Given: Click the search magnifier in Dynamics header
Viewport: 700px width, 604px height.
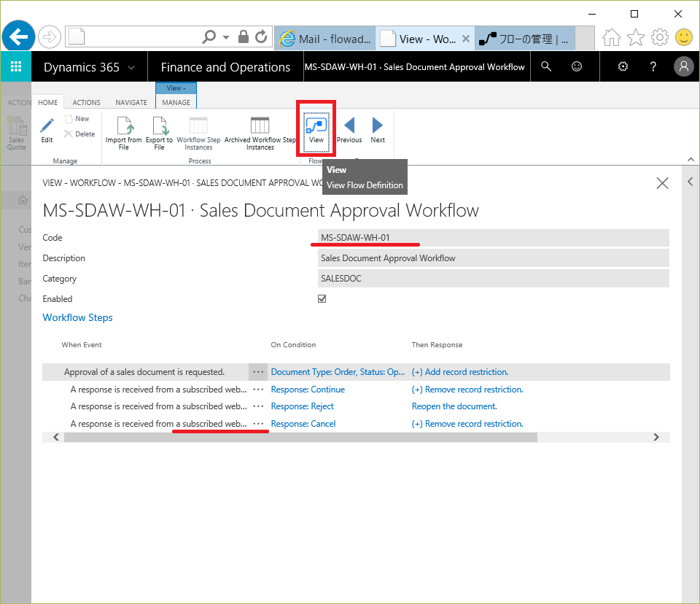Looking at the screenshot, I should click(x=546, y=66).
